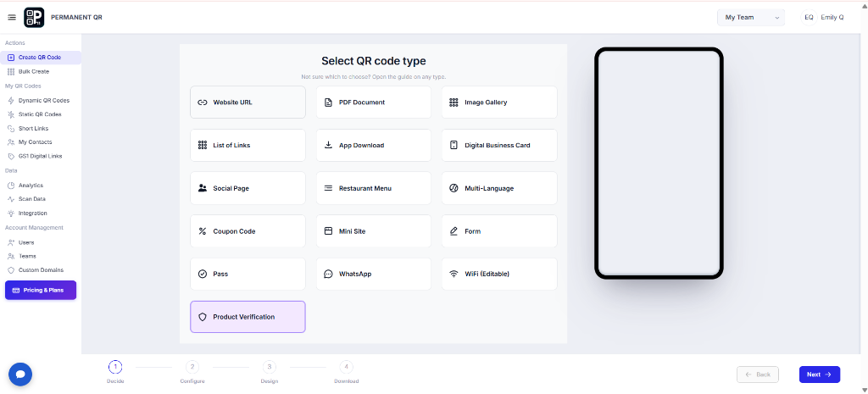Screen dimensions: 868x394
Task: Click the phone preview mockup
Action: click(x=659, y=164)
